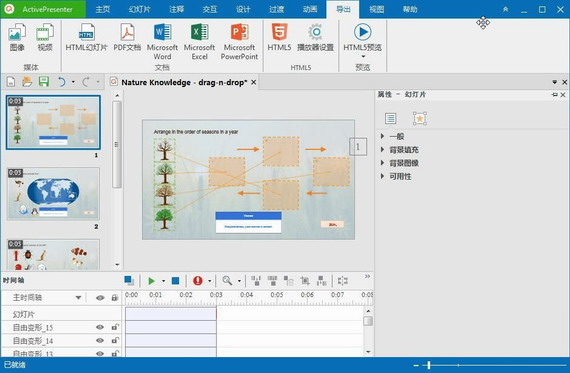Close the properties panel
570x373 pixels.
click(563, 95)
